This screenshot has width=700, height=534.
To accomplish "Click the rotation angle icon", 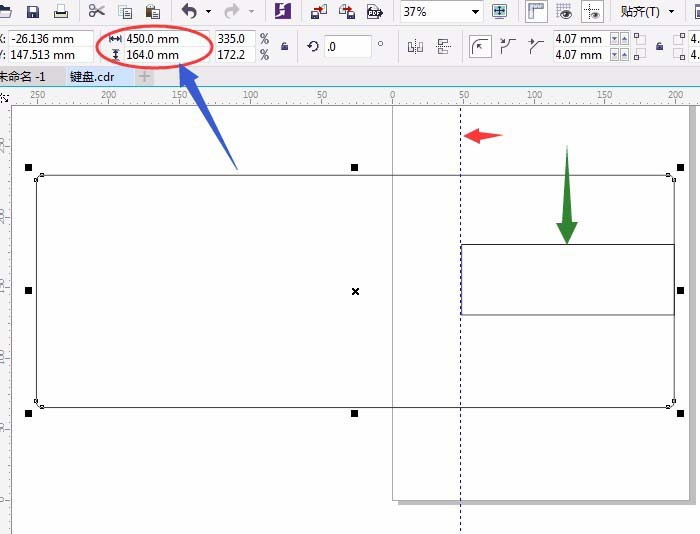I will 313,46.
